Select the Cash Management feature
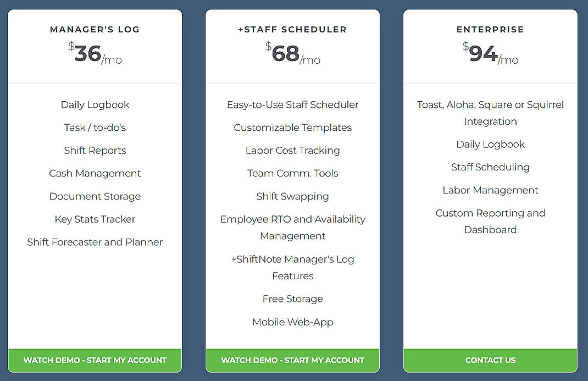This screenshot has height=381, width=588. [x=95, y=173]
